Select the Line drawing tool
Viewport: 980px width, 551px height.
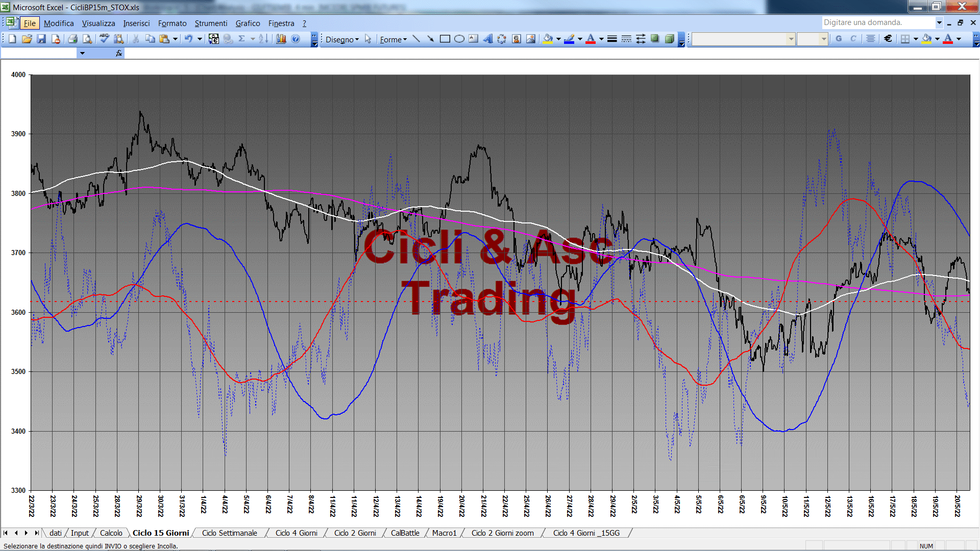coord(416,39)
